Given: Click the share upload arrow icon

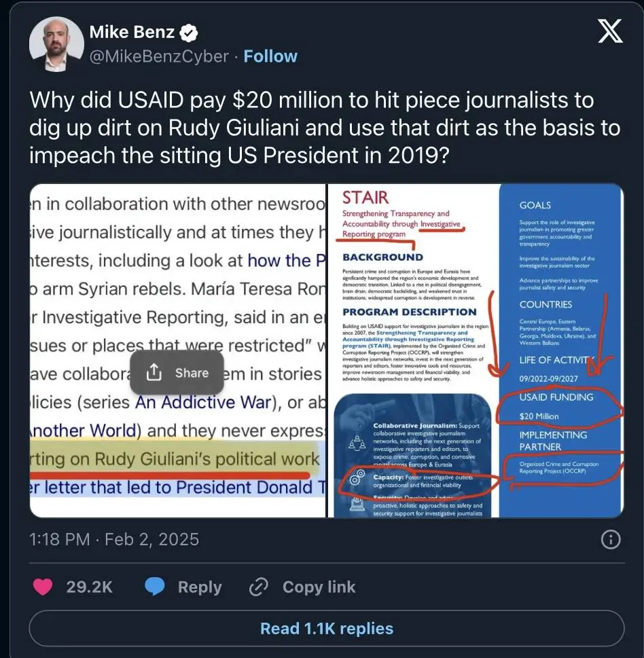Looking at the screenshot, I should (154, 373).
